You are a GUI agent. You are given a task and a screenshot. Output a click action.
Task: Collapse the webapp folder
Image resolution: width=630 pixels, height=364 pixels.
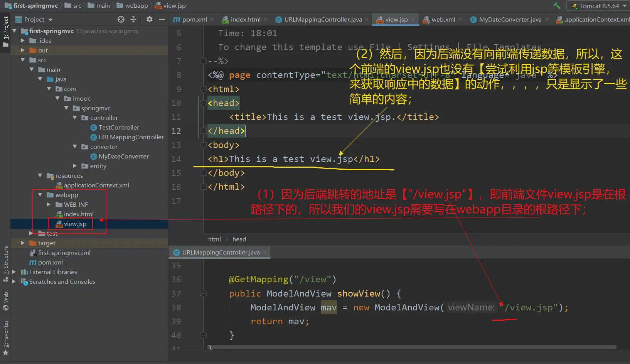[40, 195]
